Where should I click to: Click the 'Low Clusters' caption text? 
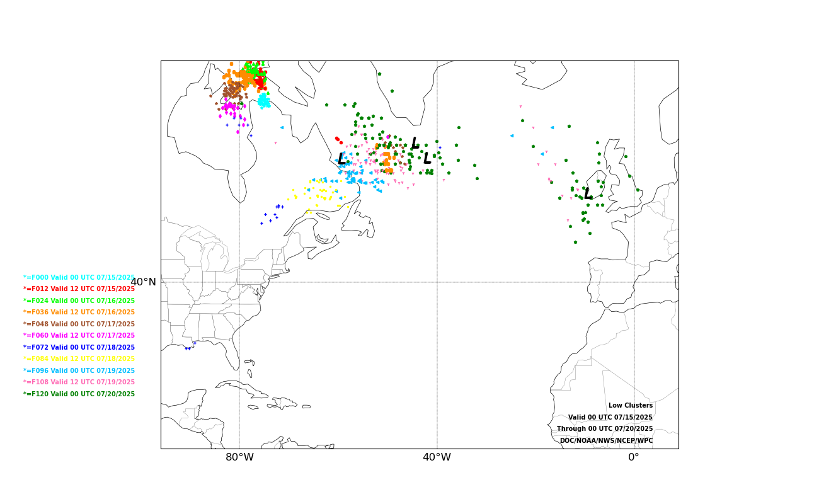pos(631,406)
